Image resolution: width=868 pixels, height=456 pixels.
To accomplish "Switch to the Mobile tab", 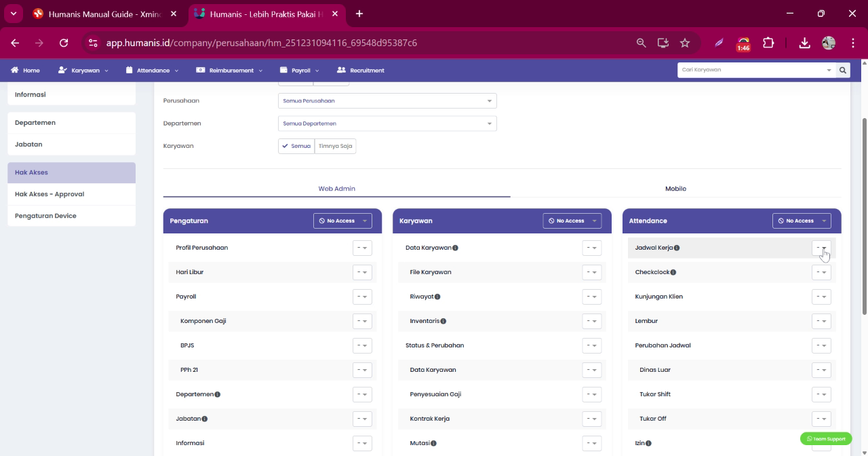I will coord(675,189).
